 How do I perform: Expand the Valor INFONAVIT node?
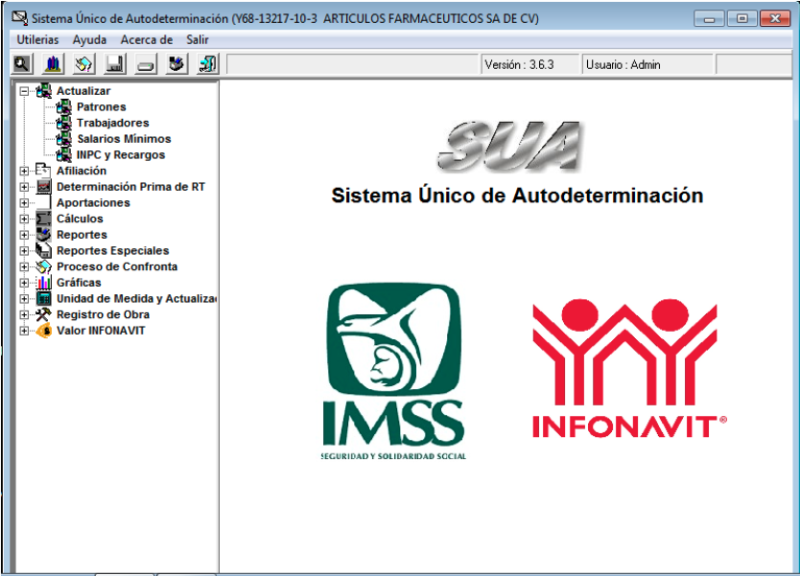24,331
